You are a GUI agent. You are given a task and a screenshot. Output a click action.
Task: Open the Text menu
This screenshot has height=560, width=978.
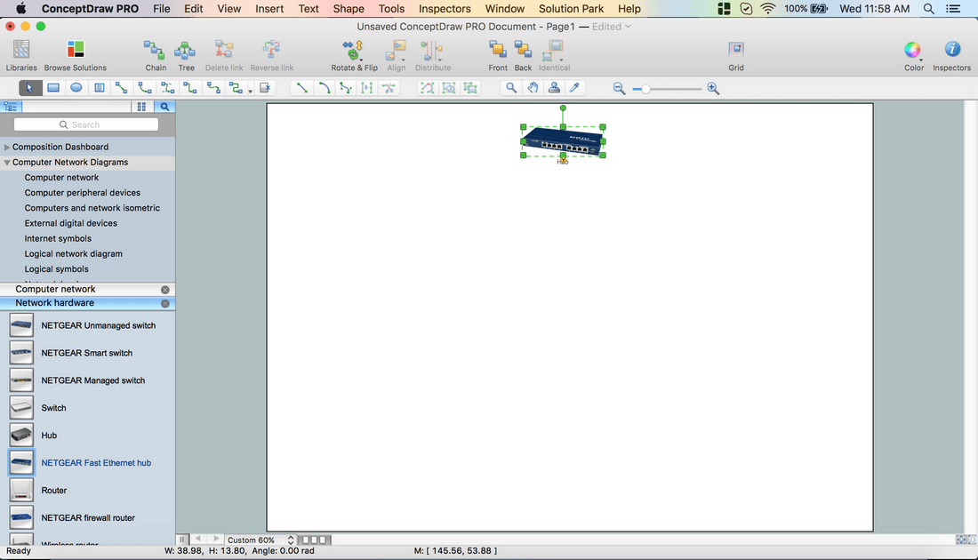coord(309,9)
